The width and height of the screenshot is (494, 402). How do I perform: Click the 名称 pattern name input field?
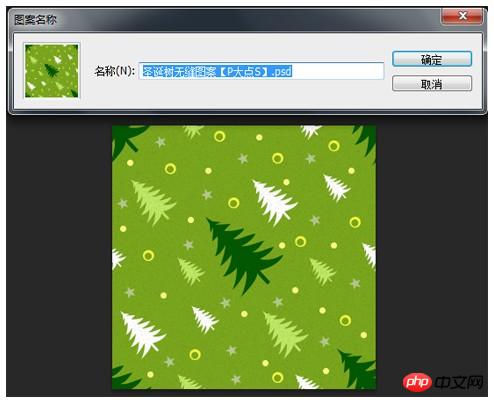click(x=261, y=71)
